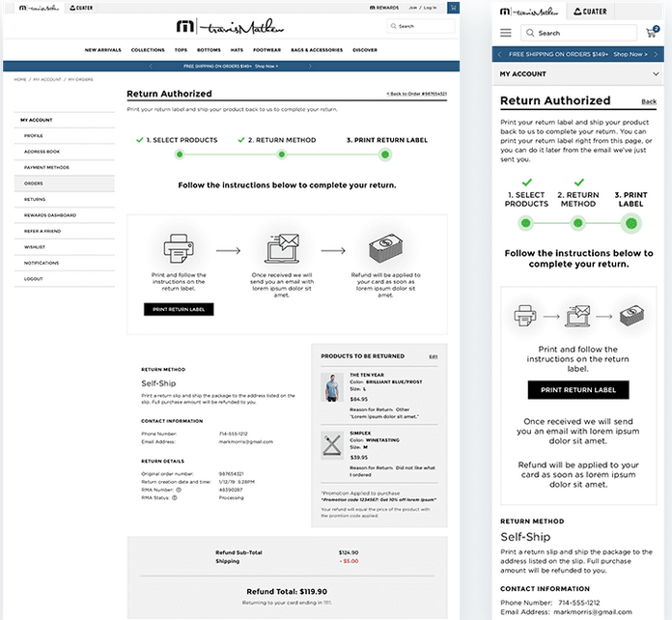672x620 pixels.
Task: Open Address Book in account sidebar
Action: point(65,152)
